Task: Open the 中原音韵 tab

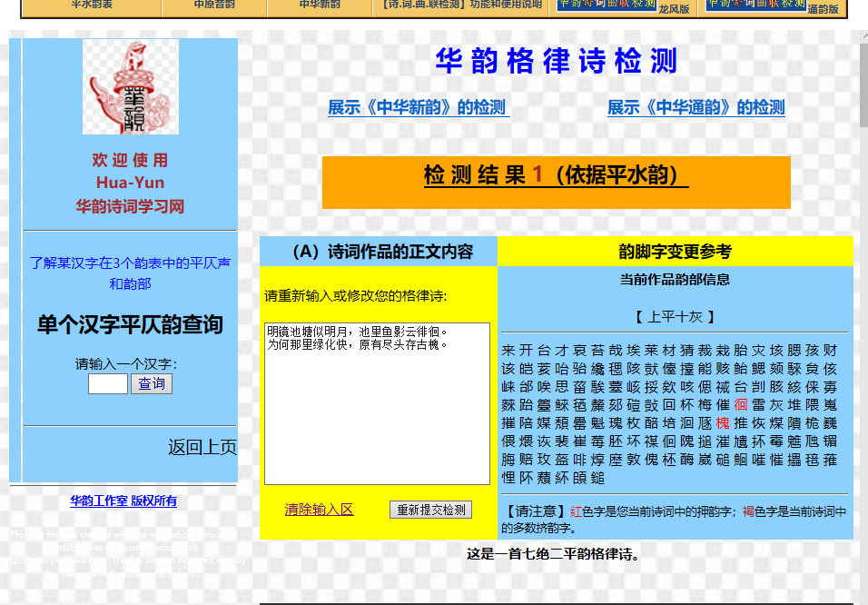Action: click(214, 5)
